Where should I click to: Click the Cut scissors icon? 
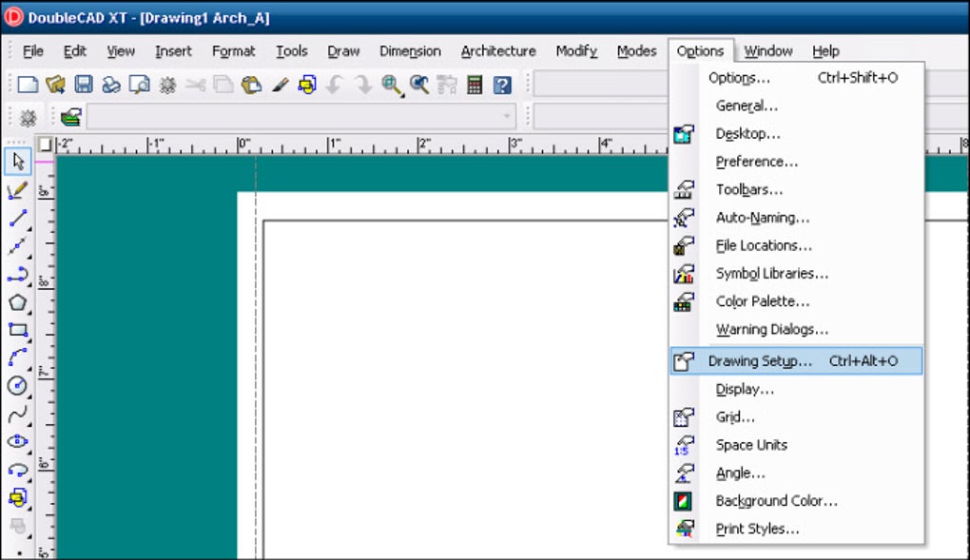point(196,85)
